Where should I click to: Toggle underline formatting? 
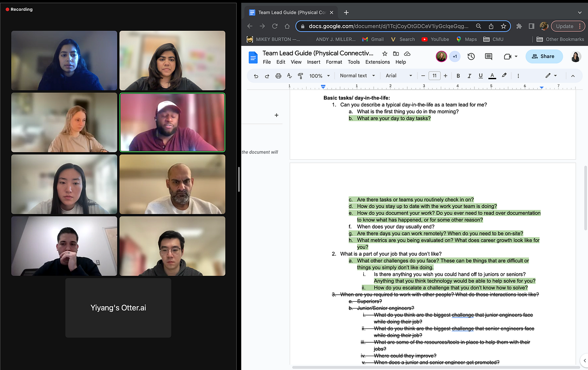pyautogui.click(x=481, y=76)
